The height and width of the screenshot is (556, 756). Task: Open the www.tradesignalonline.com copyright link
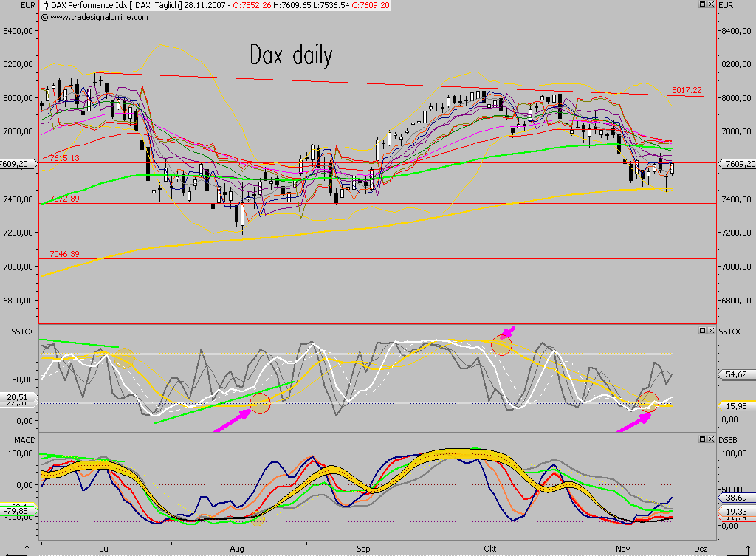click(x=94, y=17)
